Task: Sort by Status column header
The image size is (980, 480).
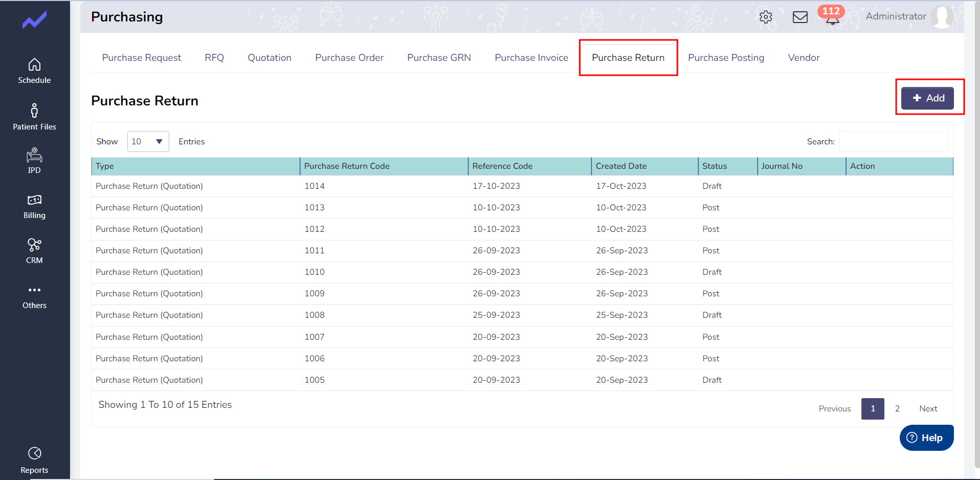Action: pyautogui.click(x=727, y=166)
